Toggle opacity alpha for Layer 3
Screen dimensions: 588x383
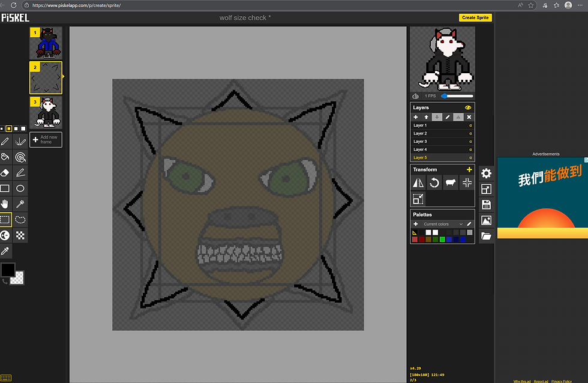[470, 142]
